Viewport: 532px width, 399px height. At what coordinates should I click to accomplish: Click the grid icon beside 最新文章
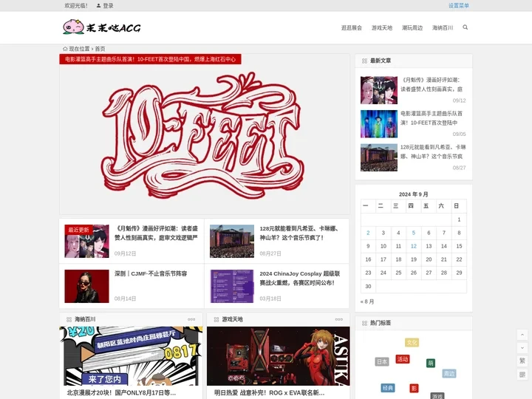pos(364,61)
